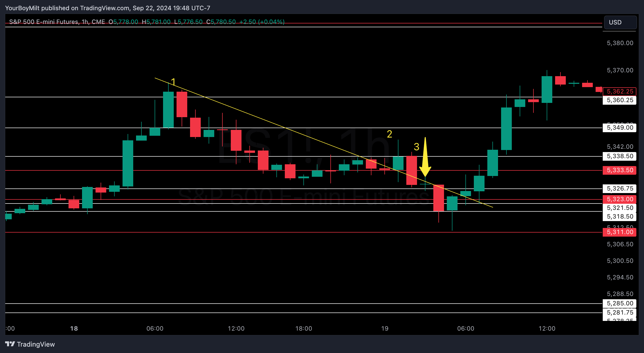Select the 5,360.25 white price label
644x353 pixels.
tap(620, 100)
